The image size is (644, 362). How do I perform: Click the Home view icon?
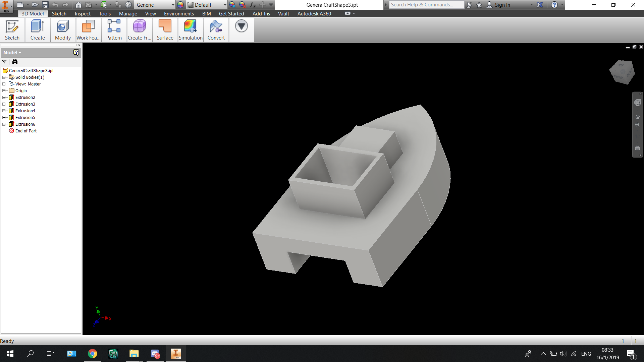click(78, 5)
